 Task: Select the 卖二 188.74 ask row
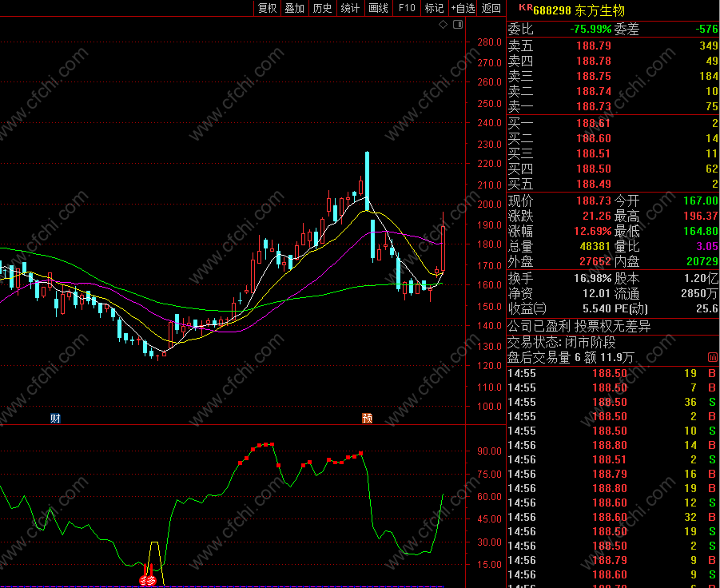click(613, 91)
